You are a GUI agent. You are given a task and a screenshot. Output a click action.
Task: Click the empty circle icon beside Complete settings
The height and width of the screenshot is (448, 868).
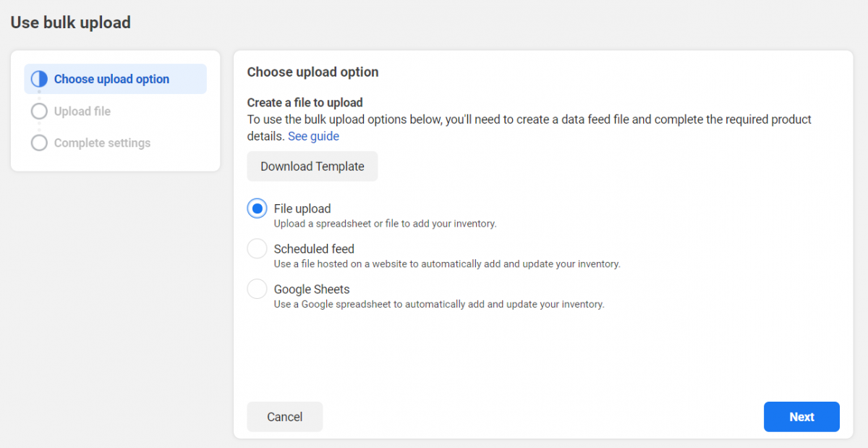pos(39,143)
